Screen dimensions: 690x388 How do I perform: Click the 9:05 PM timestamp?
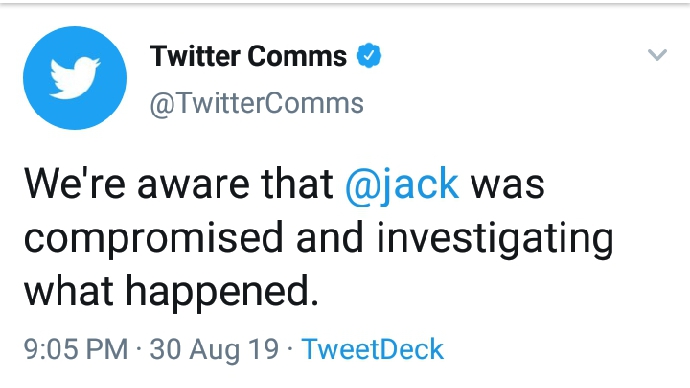[x=76, y=349]
